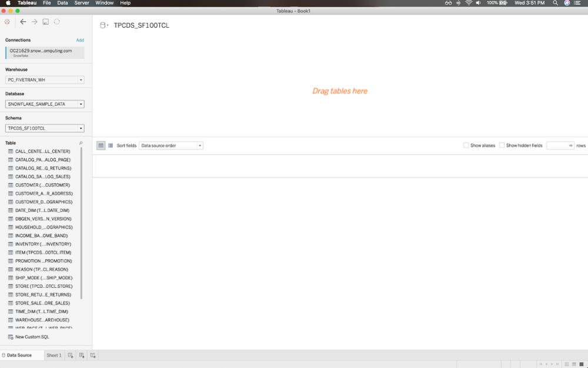Select CUSTOMER_D...OGRAPHICS table
The width and height of the screenshot is (588, 368).
click(44, 202)
